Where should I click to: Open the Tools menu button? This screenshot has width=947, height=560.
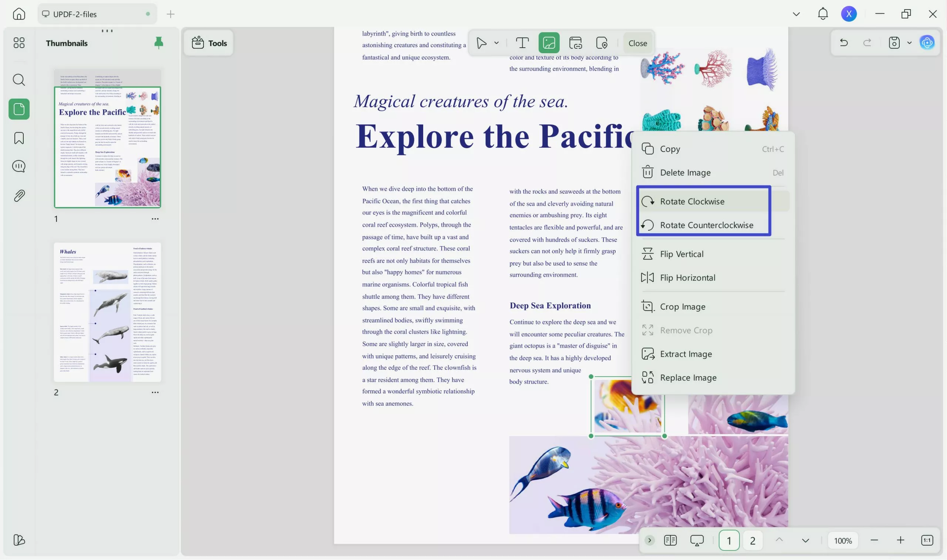tap(208, 43)
